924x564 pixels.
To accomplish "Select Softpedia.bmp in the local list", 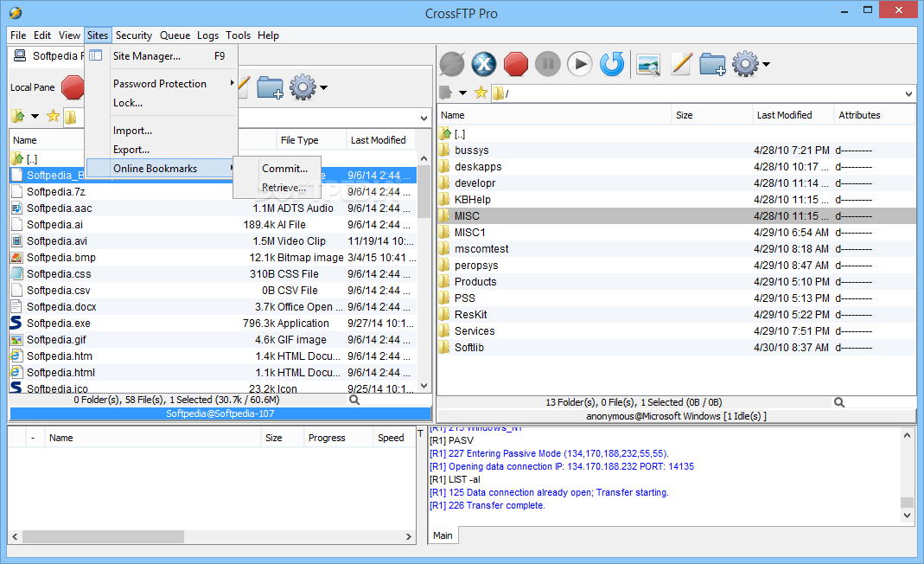I will (213, 257).
